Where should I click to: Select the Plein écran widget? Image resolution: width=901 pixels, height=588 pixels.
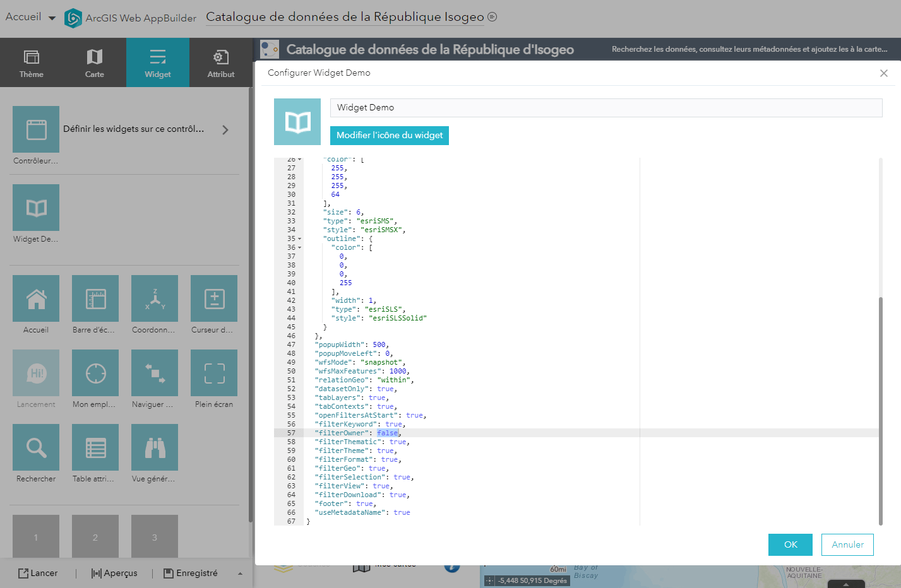click(214, 373)
